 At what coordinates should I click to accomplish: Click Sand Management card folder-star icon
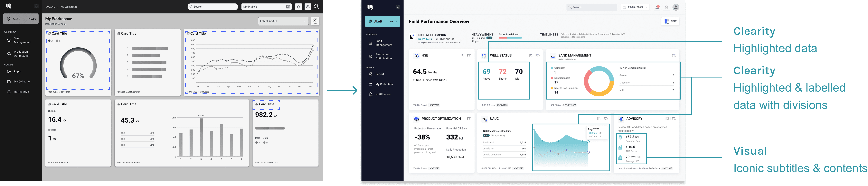point(674,55)
